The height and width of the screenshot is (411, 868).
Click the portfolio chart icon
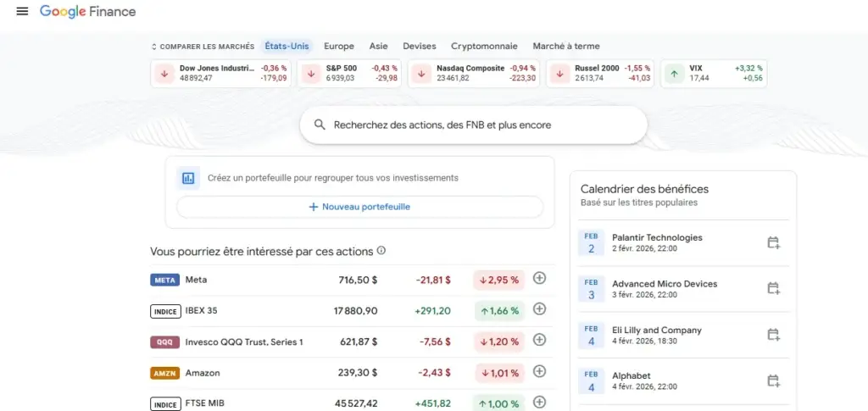point(188,178)
